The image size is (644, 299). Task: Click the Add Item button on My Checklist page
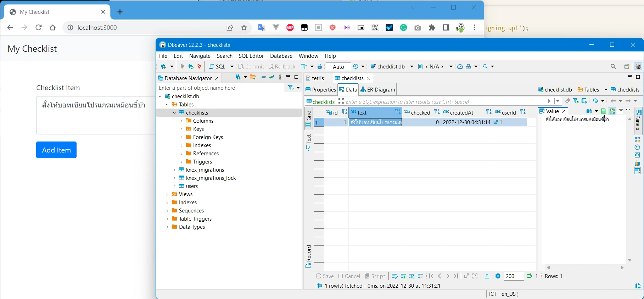click(56, 150)
